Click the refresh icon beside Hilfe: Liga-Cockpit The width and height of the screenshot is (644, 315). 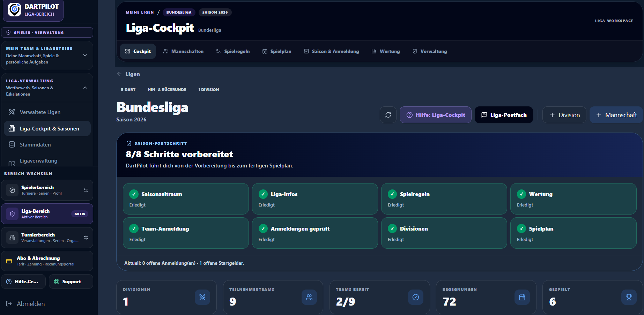[x=388, y=115]
